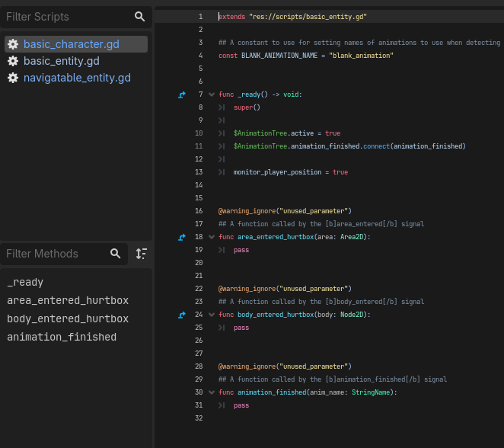Click super() call on line 8

[247, 107]
